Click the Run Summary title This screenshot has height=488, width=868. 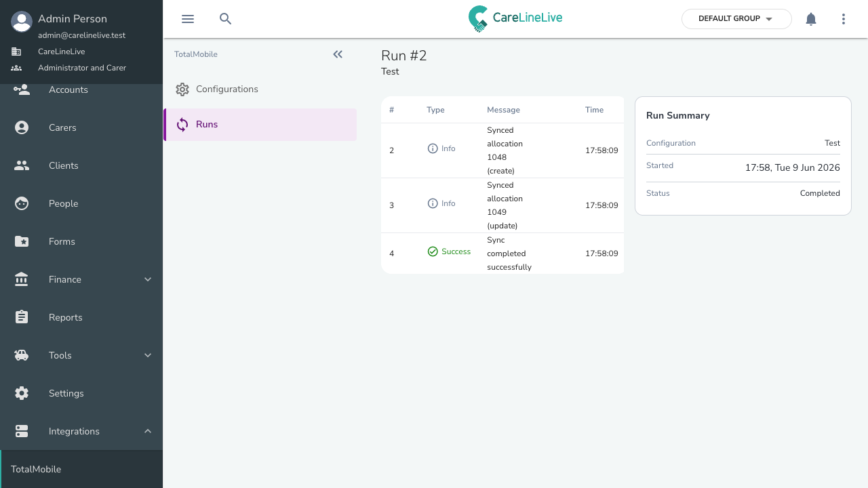(x=678, y=115)
